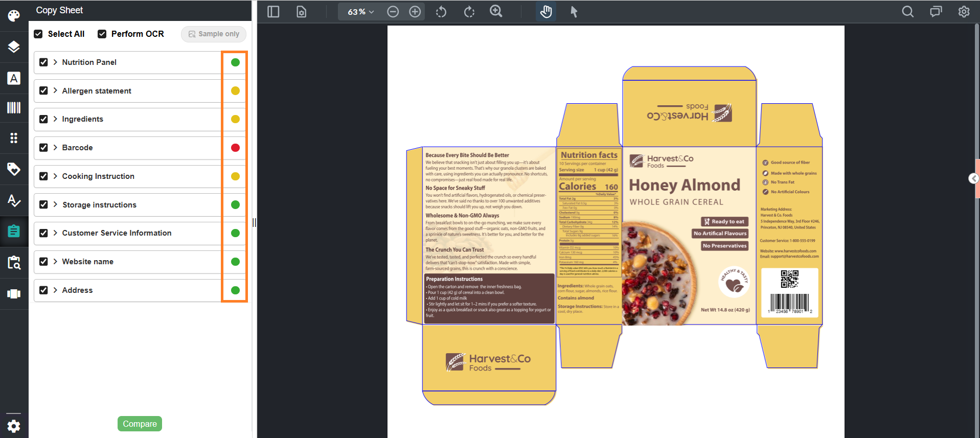The width and height of the screenshot is (980, 438).
Task: Toggle the Perform OCR checkbox
Action: click(x=102, y=34)
